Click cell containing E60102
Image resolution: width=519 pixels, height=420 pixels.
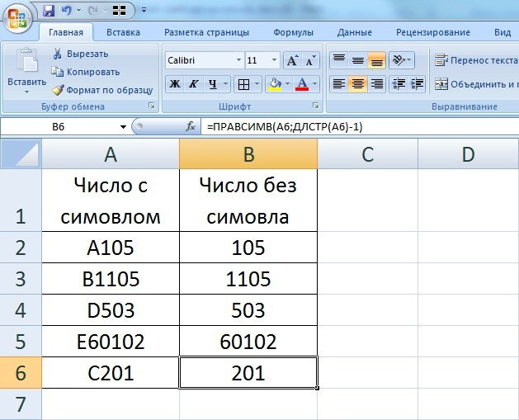(111, 342)
